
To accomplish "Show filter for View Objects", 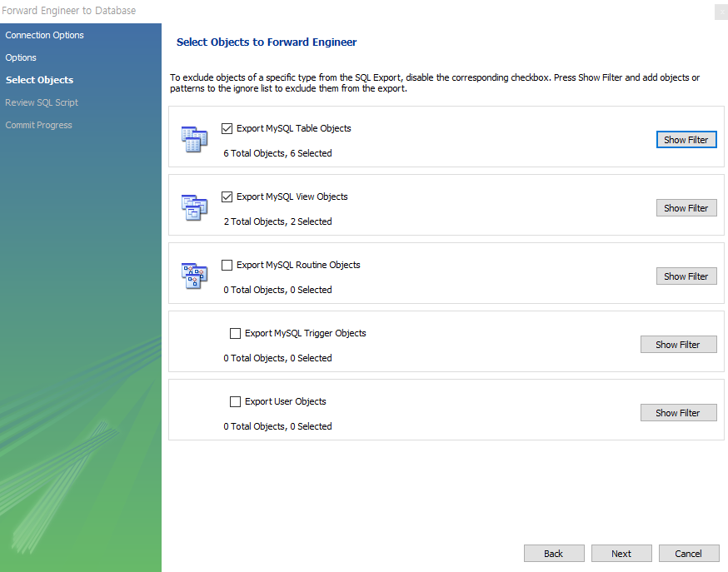I will pos(686,208).
